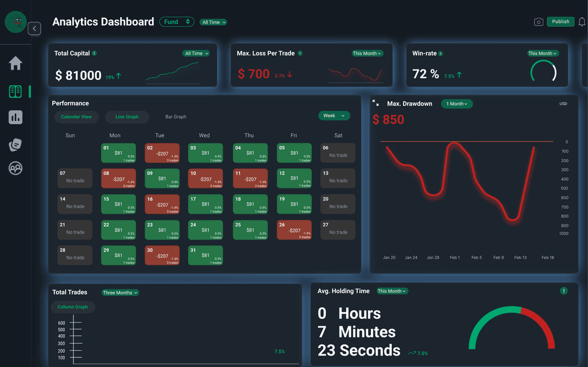Enable the Bar Graph view in Performance

[x=175, y=117]
